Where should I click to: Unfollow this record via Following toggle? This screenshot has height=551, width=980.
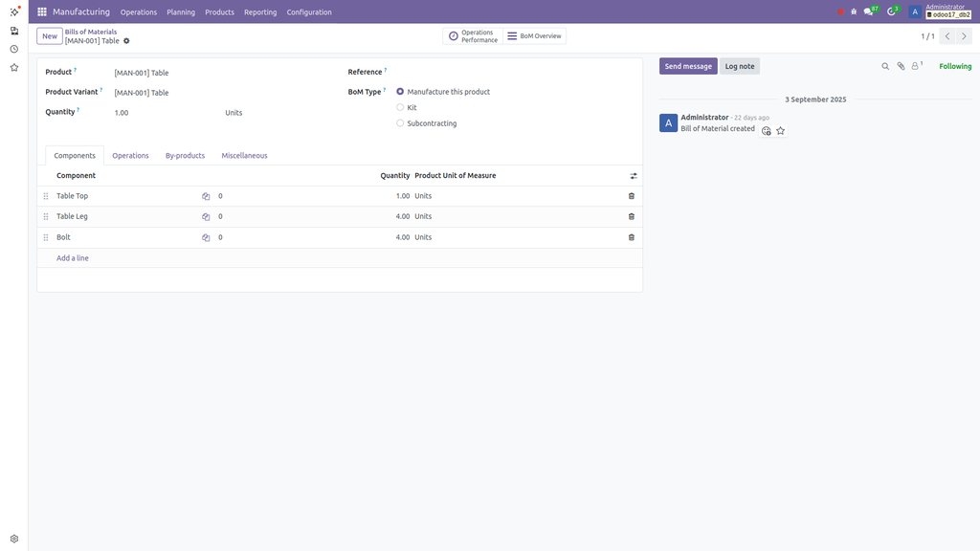click(x=954, y=65)
